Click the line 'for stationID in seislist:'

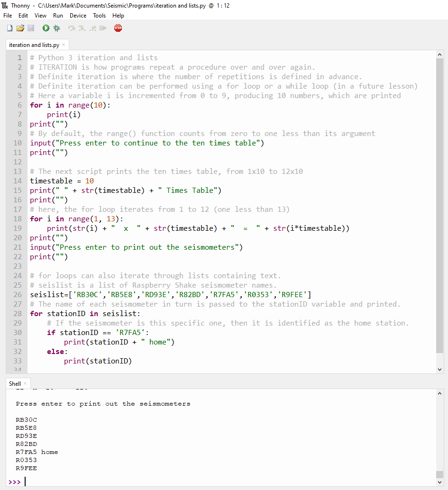pos(85,314)
